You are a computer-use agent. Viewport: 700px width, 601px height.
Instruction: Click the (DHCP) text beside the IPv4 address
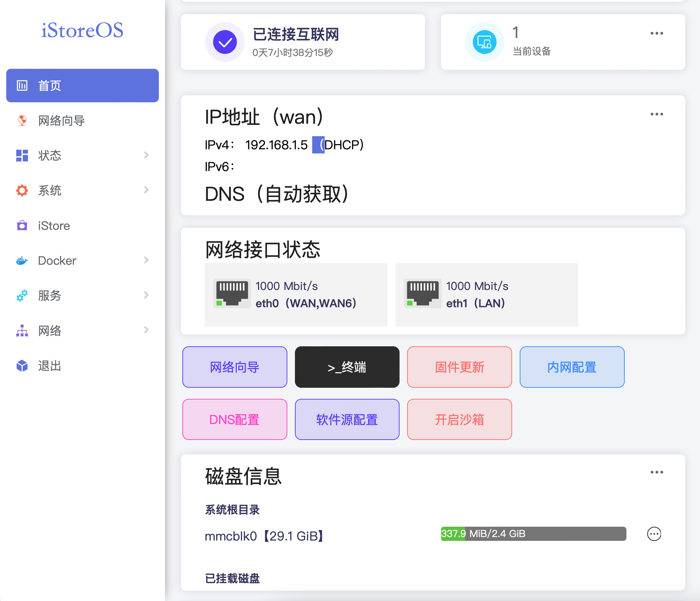[341, 145]
